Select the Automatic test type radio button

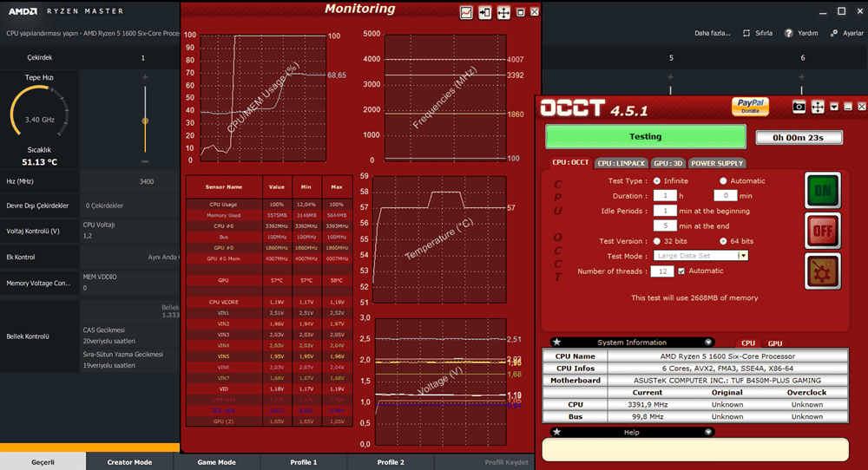pos(723,181)
